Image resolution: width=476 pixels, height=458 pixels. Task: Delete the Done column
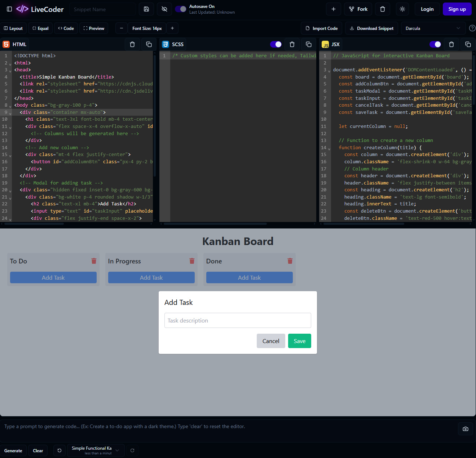point(290,261)
